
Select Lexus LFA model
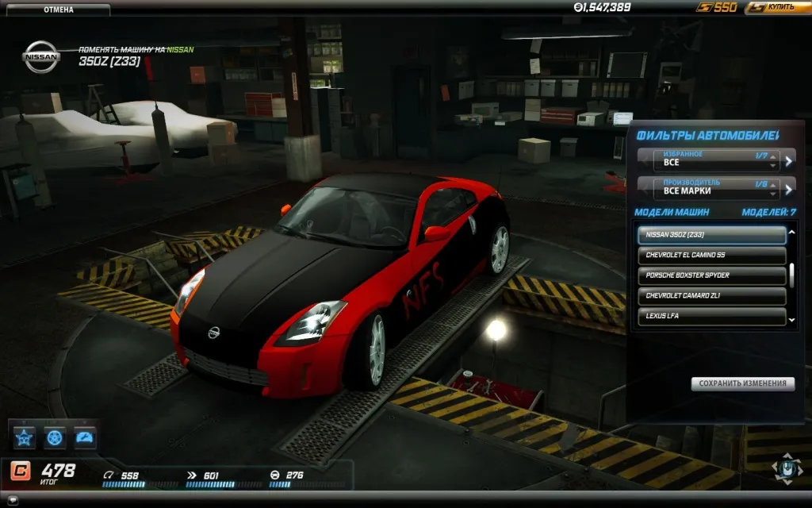[x=712, y=316]
